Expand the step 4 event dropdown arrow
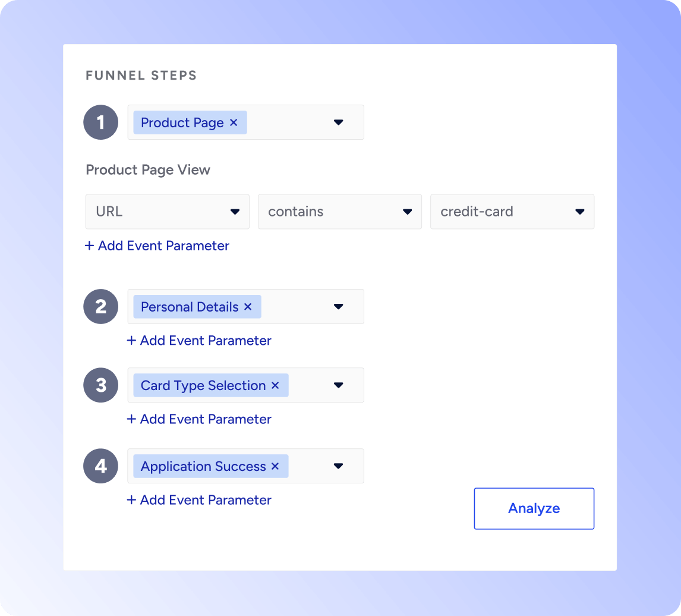This screenshot has width=681, height=616. (339, 466)
